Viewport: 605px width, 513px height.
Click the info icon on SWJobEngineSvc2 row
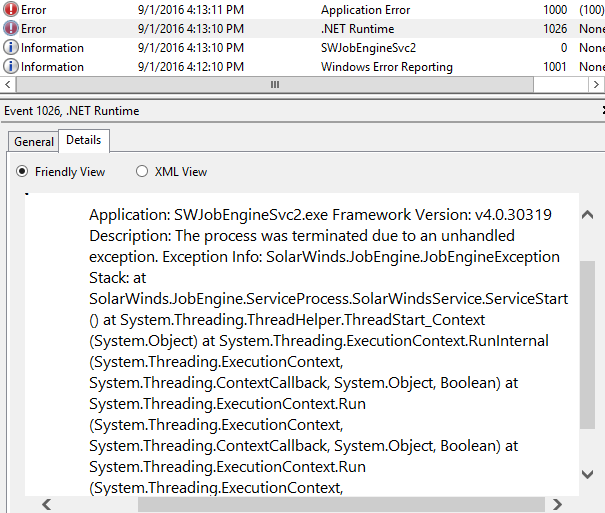click(10, 47)
